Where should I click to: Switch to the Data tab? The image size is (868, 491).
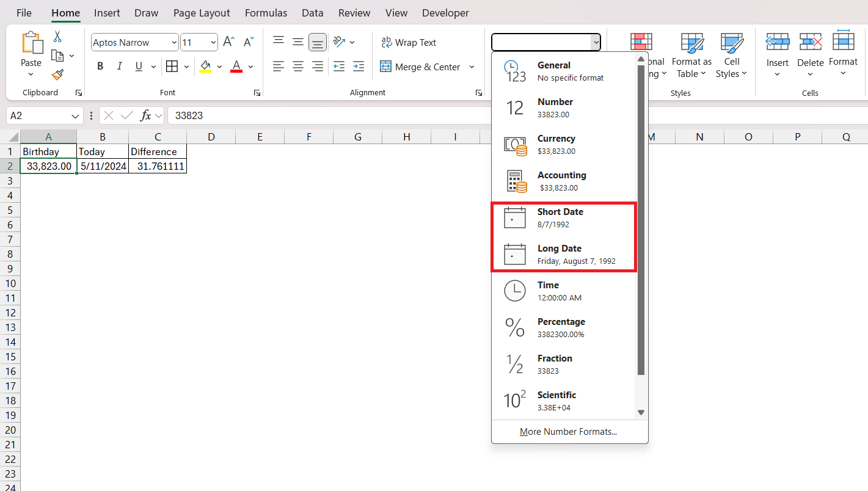pos(313,13)
